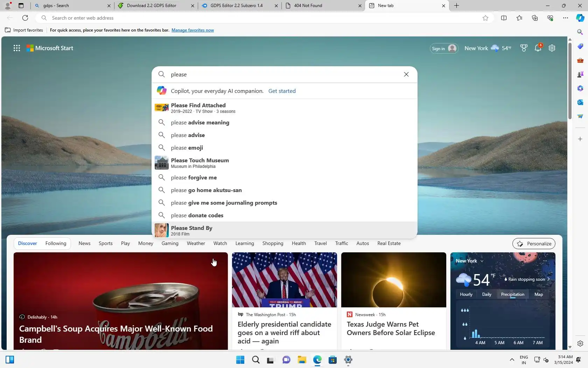
Task: Refresh the current page
Action: 25,18
